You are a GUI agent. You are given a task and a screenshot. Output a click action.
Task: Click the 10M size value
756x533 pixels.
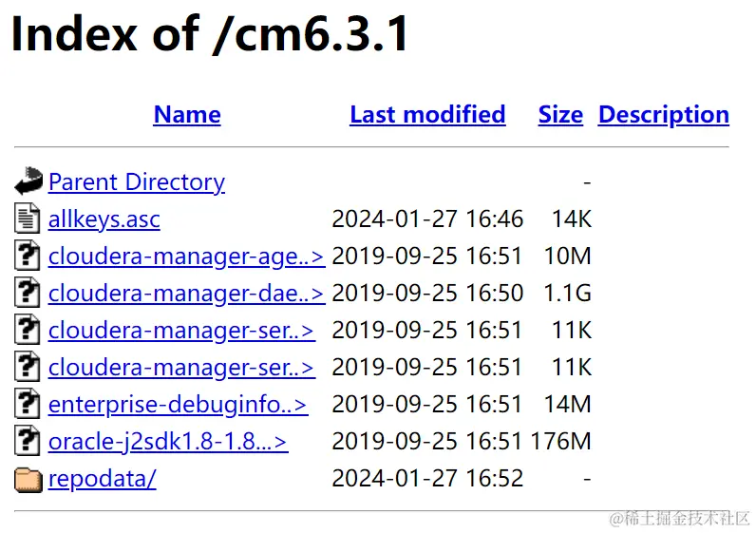(568, 257)
